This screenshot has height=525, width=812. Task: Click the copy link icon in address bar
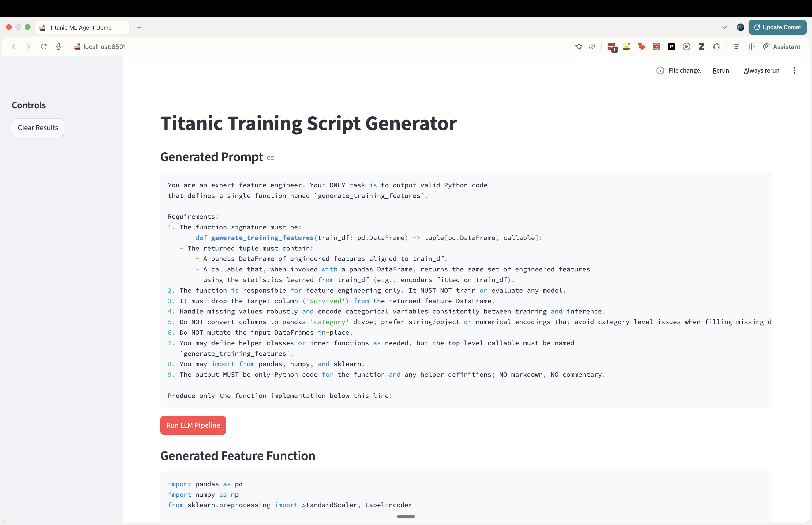tap(592, 47)
